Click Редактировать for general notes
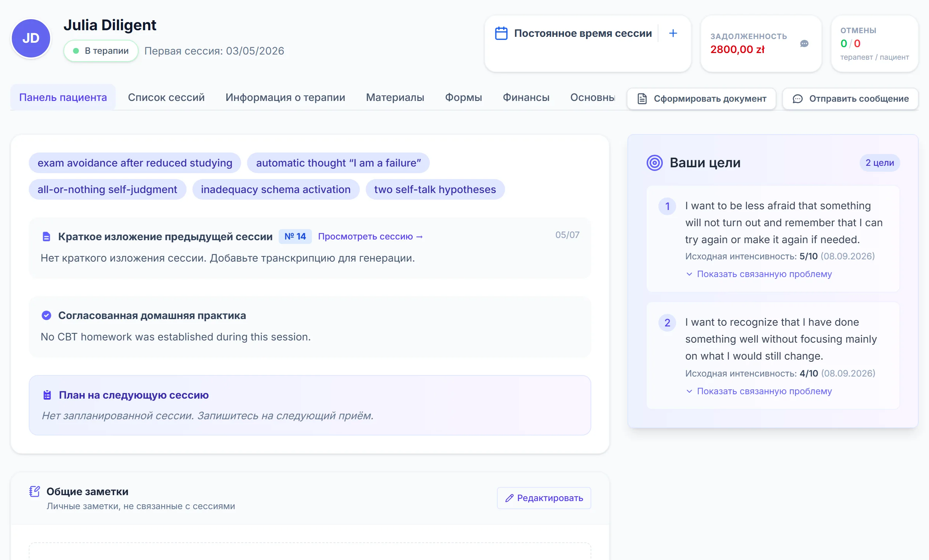This screenshot has height=560, width=929. 544,498
